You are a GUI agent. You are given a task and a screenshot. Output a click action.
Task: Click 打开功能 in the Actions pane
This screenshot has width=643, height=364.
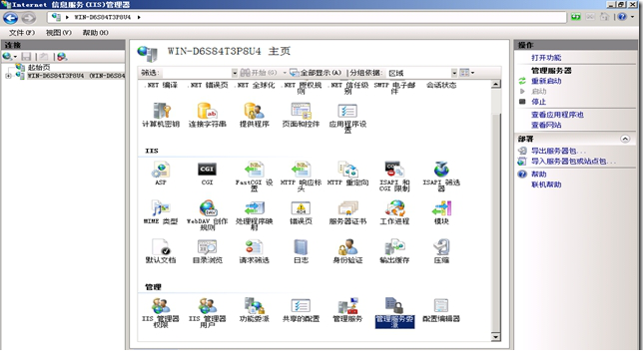tap(546, 57)
